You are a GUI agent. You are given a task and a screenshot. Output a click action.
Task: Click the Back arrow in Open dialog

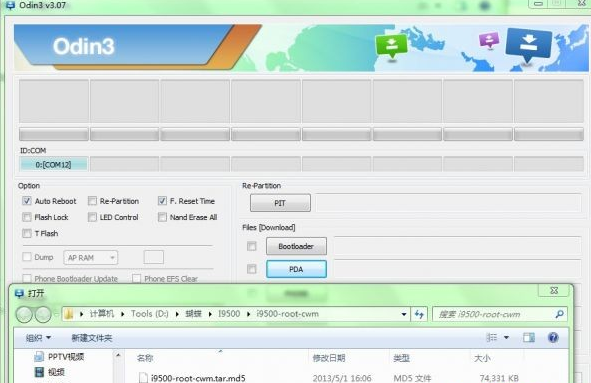click(24, 314)
